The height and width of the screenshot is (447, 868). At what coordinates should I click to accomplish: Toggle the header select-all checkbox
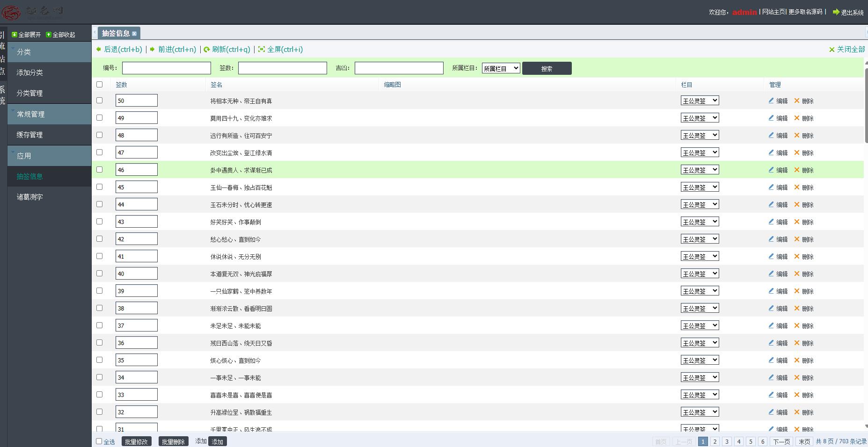pyautogui.click(x=99, y=85)
